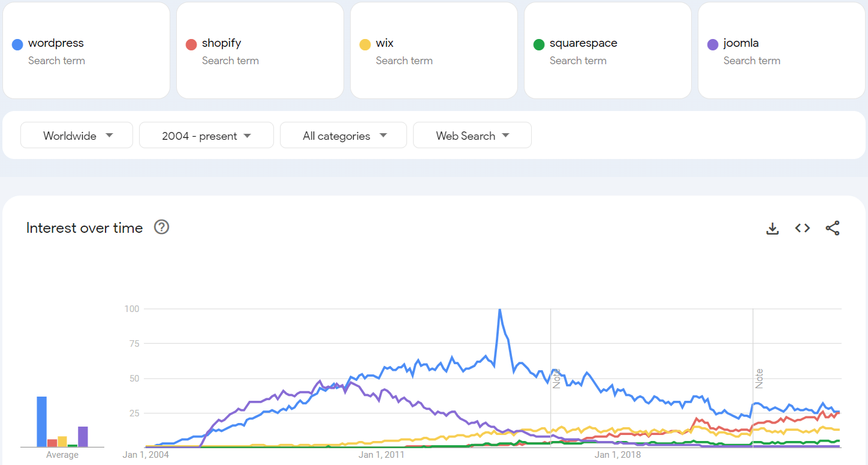Expand the All categories dropdown
Image resolution: width=868 pixels, height=465 pixels.
(x=343, y=135)
